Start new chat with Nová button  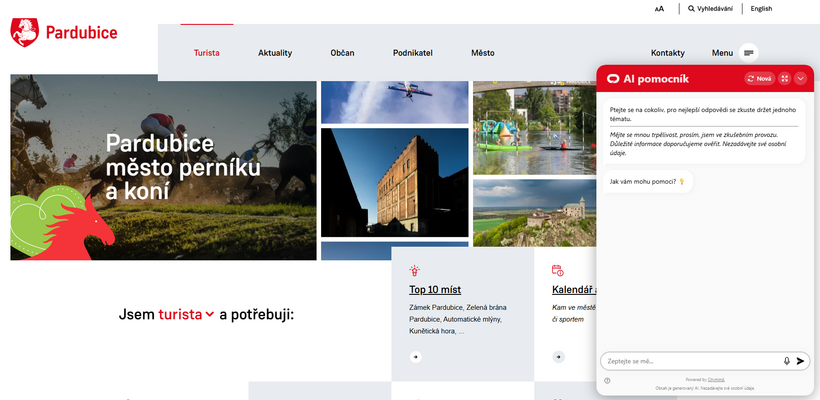tap(759, 79)
